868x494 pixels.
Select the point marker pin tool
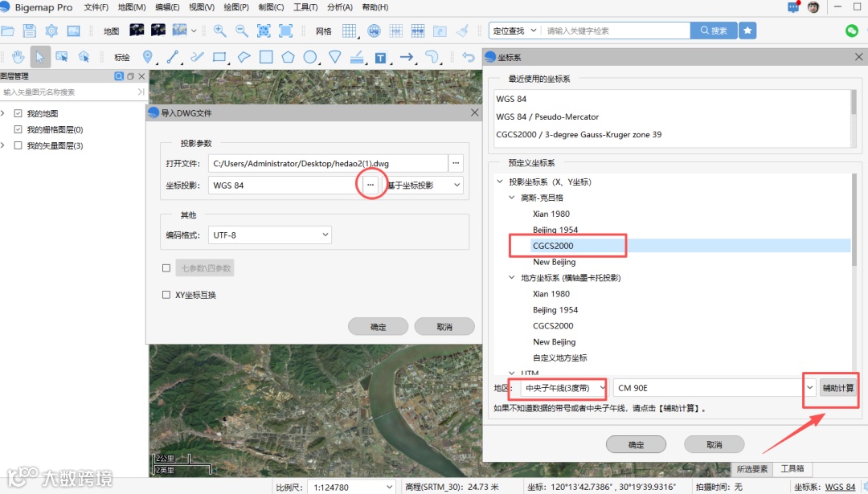coord(147,56)
